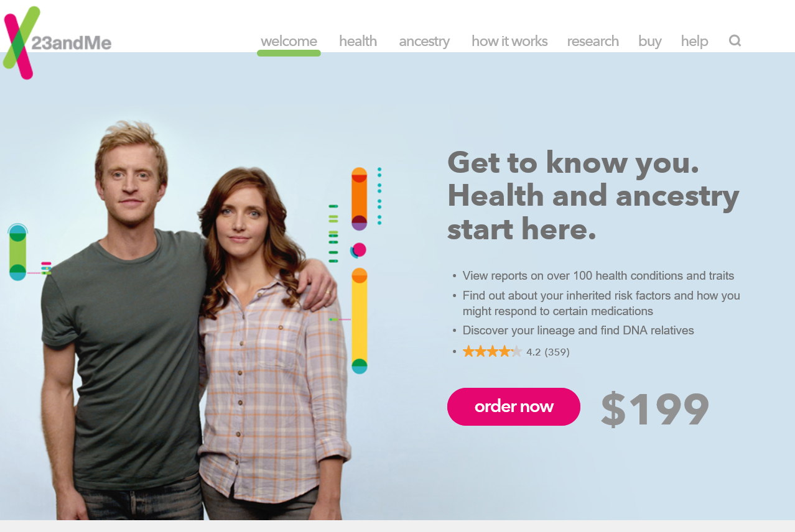Click the 4.2 (359) reviews link
795x532 pixels.
[548, 352]
